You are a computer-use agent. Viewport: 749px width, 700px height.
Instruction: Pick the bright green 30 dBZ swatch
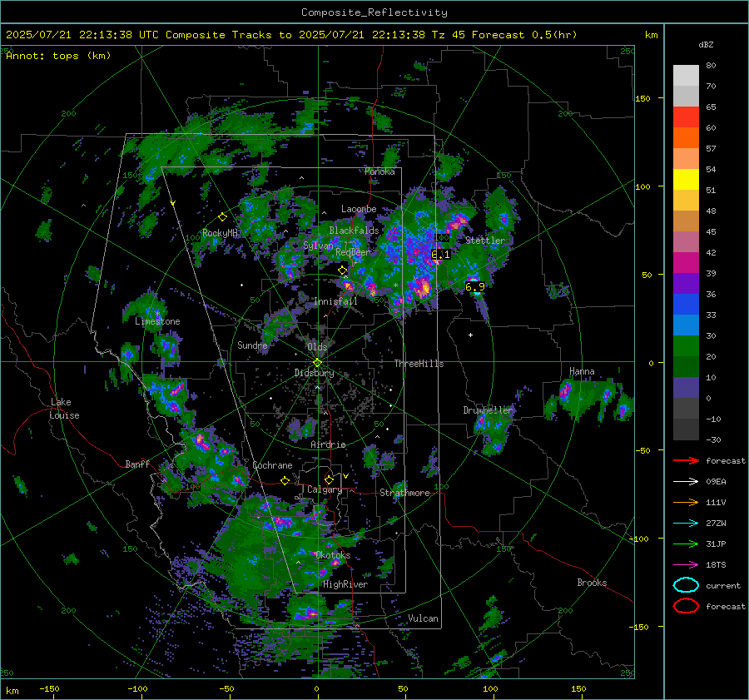click(686, 345)
